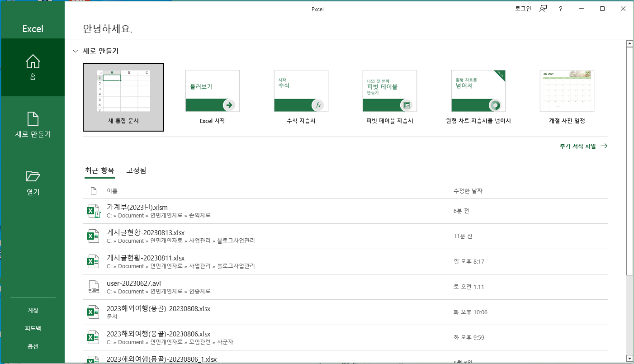
Task: Click the 로그인 sign-in button
Action: pyautogui.click(x=523, y=9)
